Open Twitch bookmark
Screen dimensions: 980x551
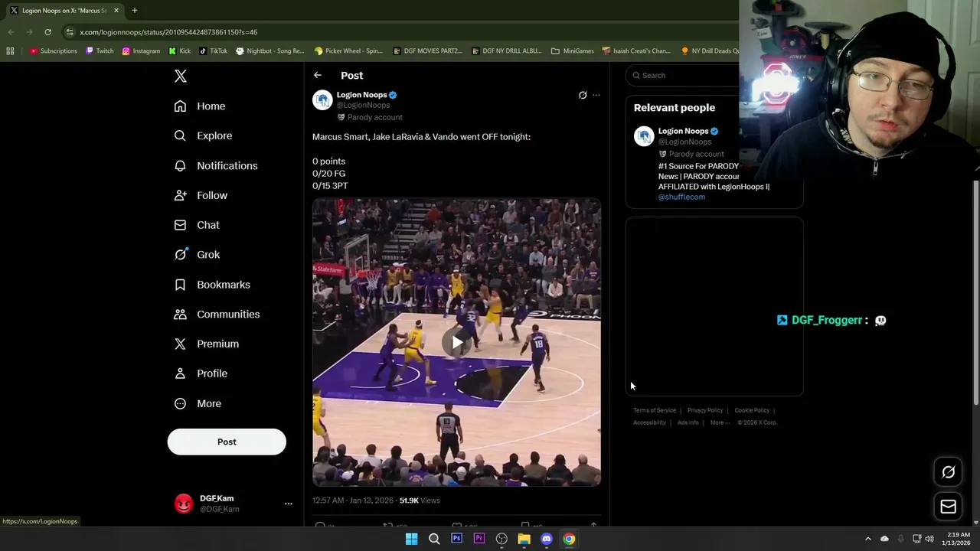[x=100, y=51]
